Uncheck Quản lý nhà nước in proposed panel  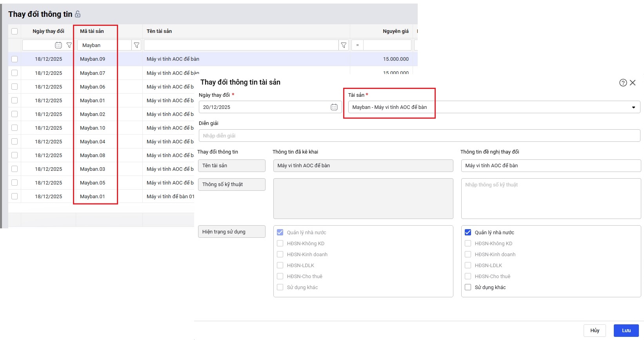(x=468, y=232)
